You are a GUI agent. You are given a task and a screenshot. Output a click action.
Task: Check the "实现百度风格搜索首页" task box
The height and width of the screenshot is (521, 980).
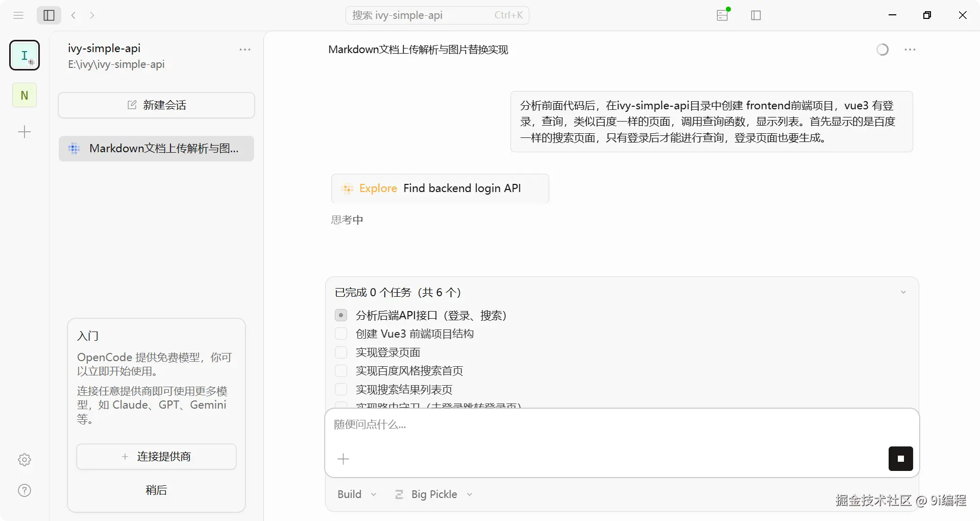click(341, 371)
